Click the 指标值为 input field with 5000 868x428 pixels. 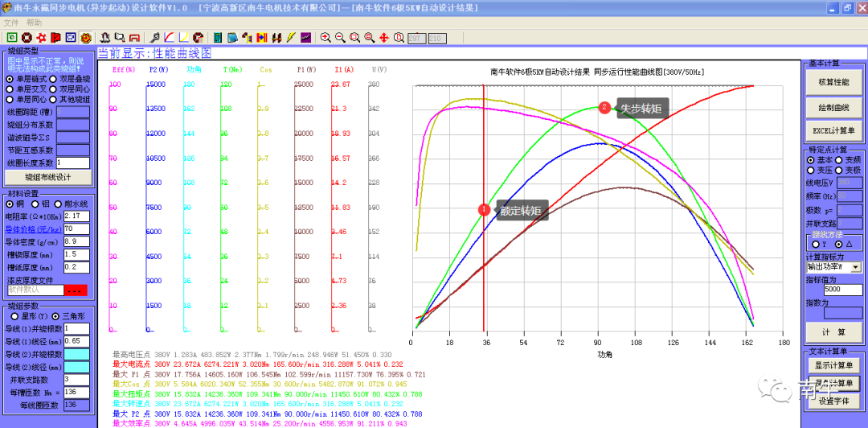[842, 290]
